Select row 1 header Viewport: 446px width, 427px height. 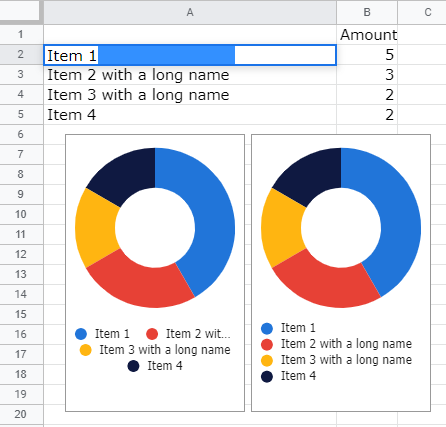coord(21,34)
